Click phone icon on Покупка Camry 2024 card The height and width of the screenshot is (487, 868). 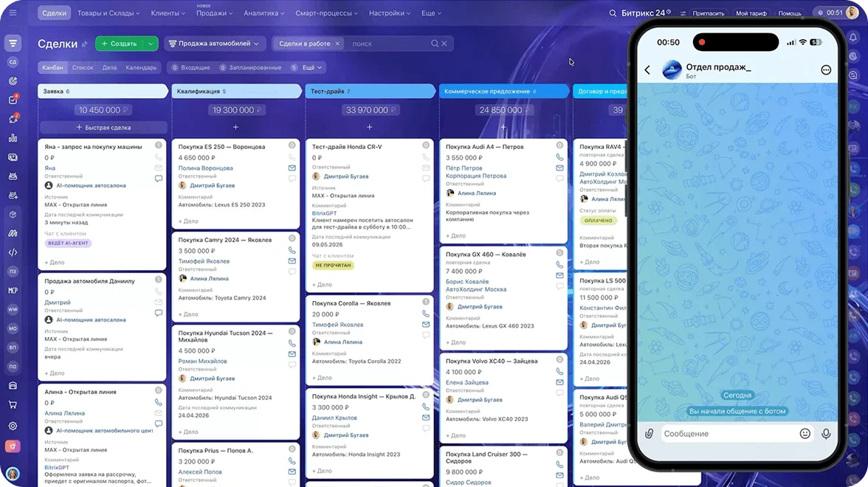click(292, 250)
